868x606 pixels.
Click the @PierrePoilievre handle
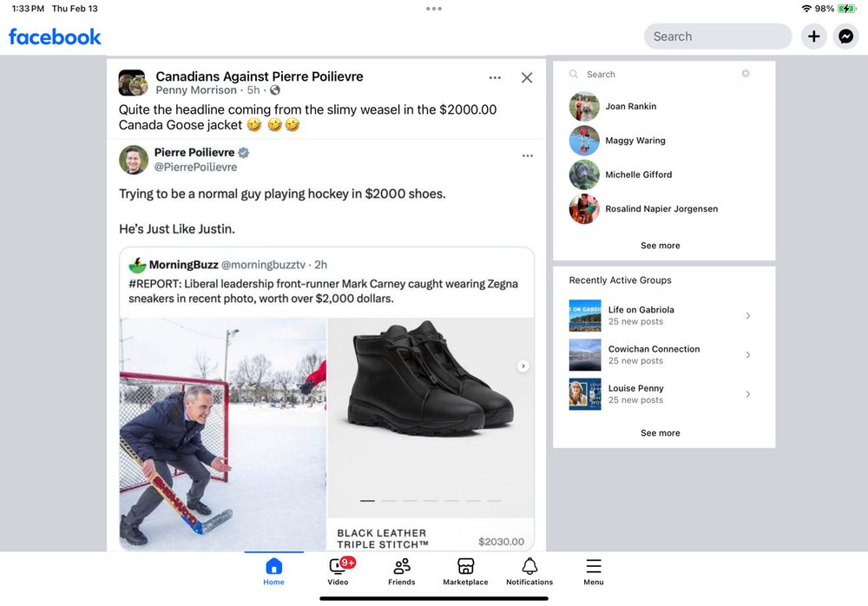[x=195, y=168]
